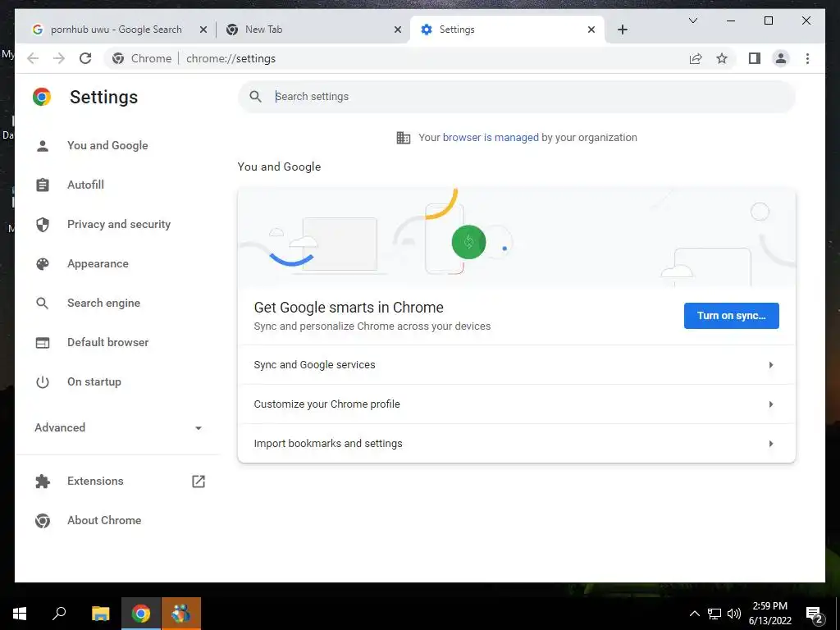This screenshot has height=630, width=840.
Task: Close the New Tab tab
Action: 398,30
